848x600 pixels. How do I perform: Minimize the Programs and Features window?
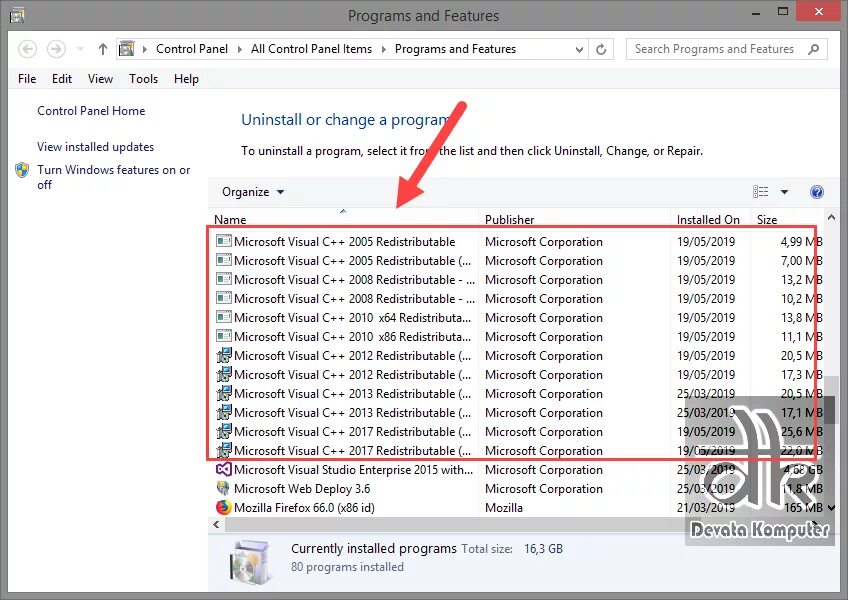[x=756, y=12]
